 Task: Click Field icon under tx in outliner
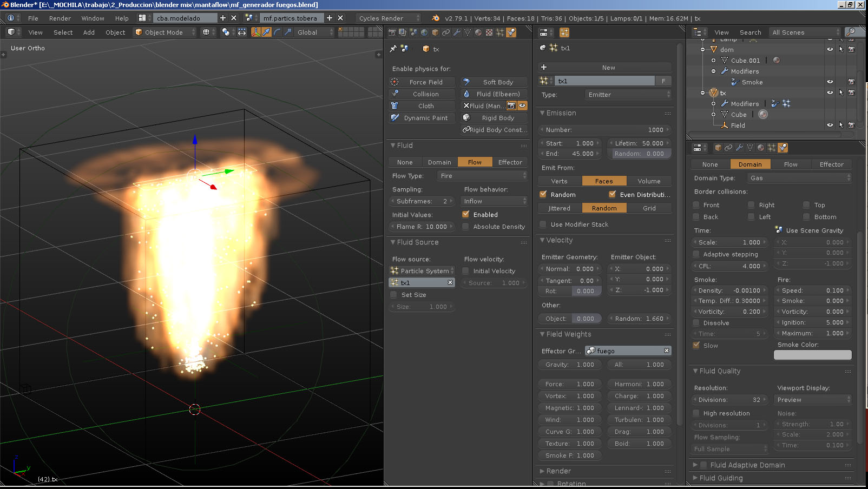pos(725,125)
